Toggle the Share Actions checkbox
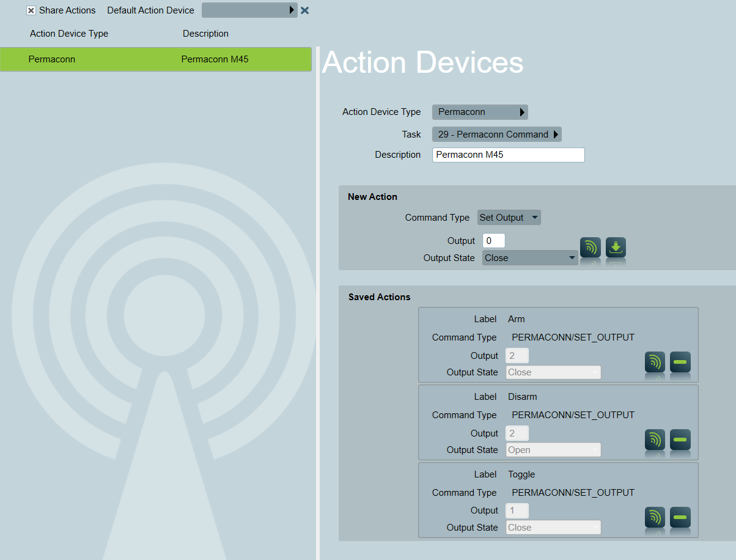This screenshot has width=736, height=560. tap(31, 10)
